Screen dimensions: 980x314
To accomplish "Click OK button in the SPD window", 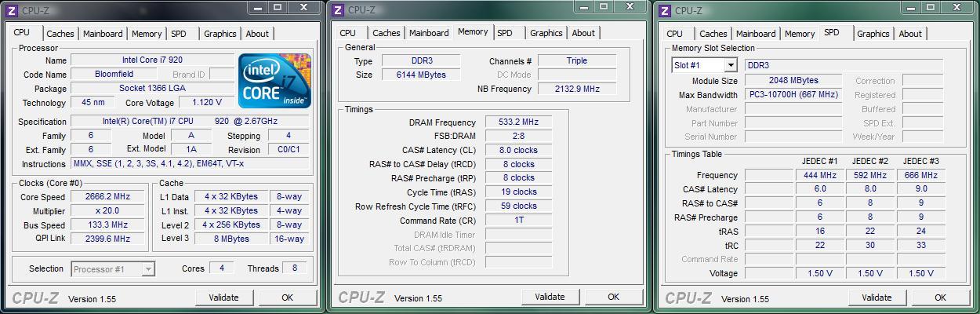I will 940,298.
